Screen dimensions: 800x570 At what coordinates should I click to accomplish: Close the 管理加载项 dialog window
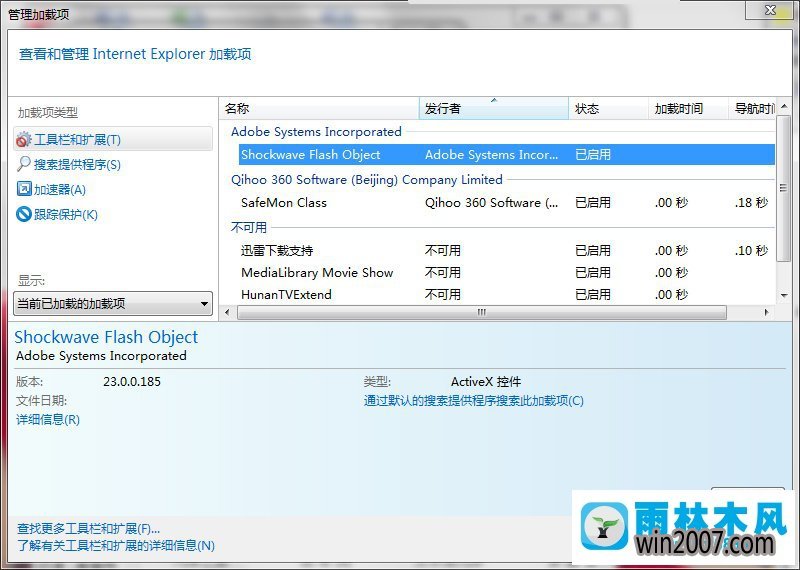click(770, 10)
